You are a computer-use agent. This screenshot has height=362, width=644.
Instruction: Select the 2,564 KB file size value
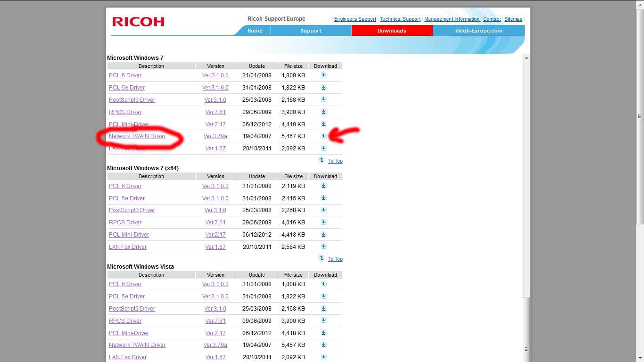click(x=293, y=247)
